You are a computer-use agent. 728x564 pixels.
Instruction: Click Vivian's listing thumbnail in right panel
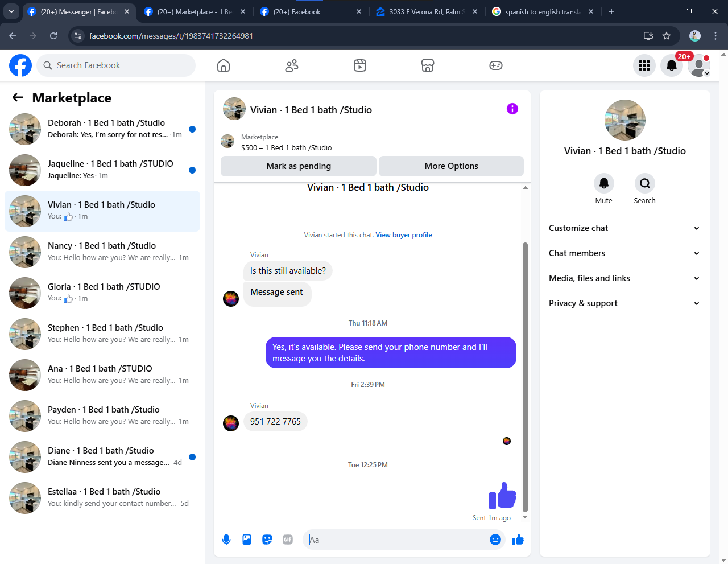pos(625,120)
